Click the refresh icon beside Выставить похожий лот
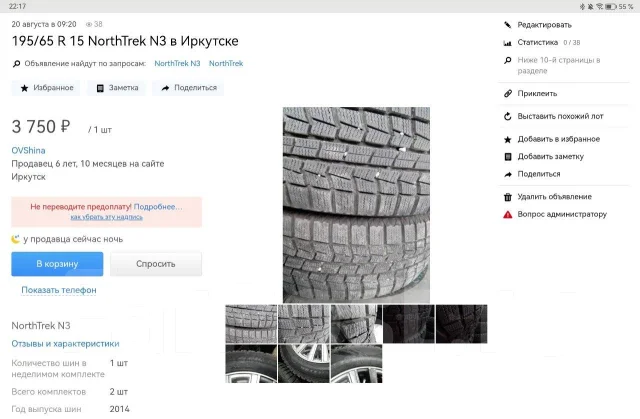The image size is (640, 419). [507, 116]
